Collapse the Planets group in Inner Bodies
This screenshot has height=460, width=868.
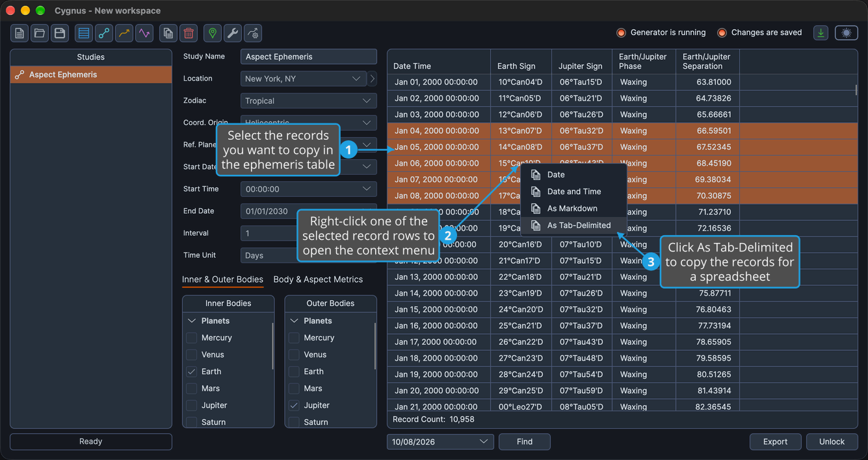pos(192,321)
